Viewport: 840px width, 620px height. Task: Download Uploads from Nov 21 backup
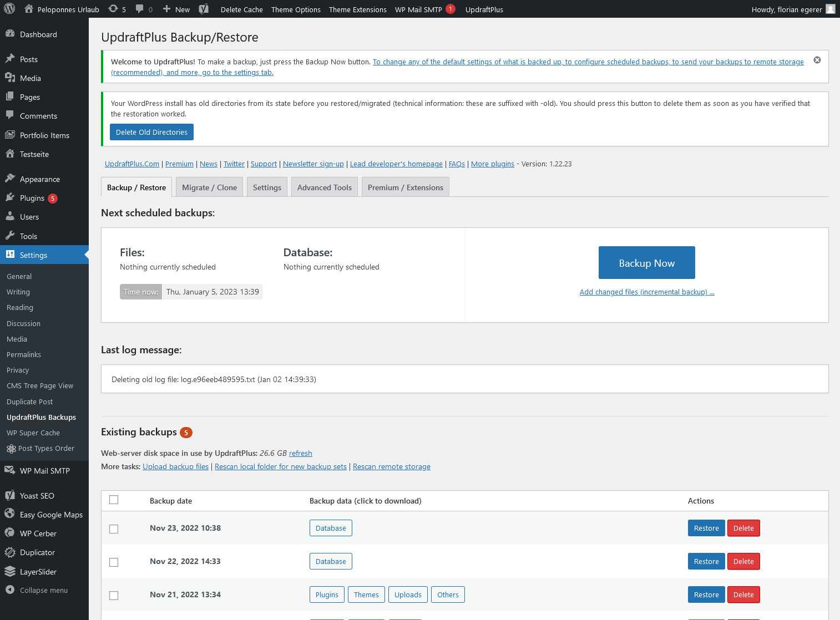pos(408,594)
